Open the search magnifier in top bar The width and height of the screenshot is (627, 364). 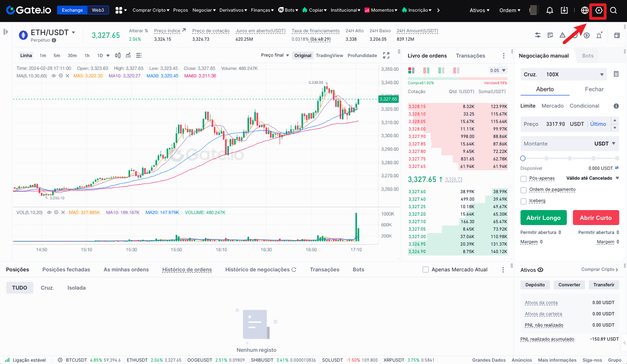pyautogui.click(x=613, y=10)
